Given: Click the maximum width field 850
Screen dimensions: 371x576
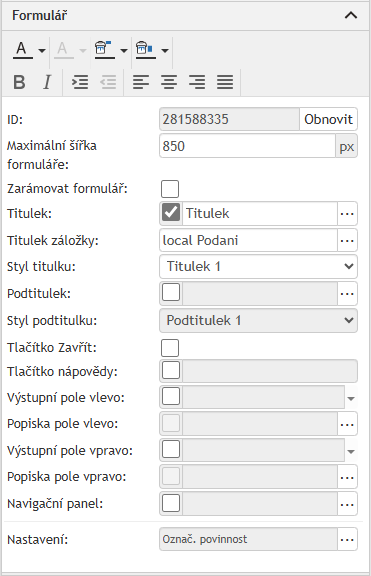Looking at the screenshot, I should pos(247,146).
